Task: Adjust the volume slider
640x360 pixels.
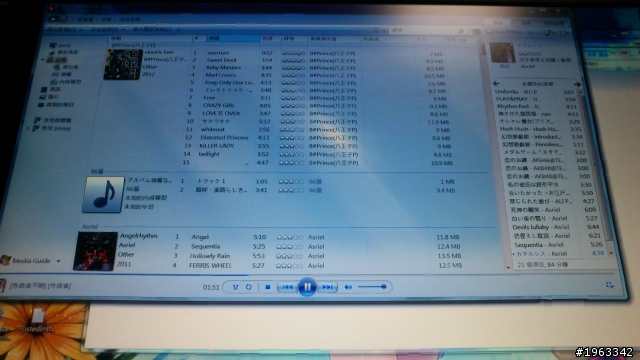Action: point(372,287)
